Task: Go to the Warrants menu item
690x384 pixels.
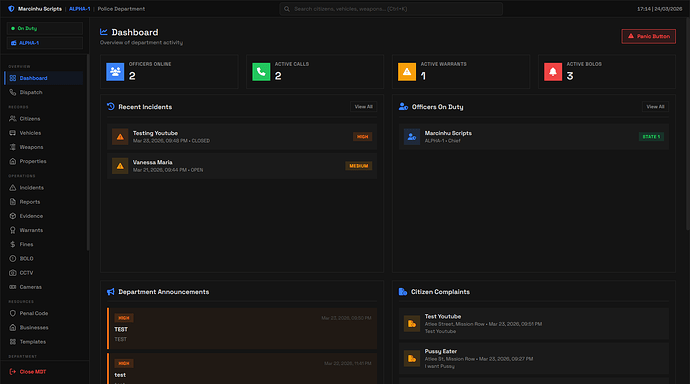Action: [44, 230]
